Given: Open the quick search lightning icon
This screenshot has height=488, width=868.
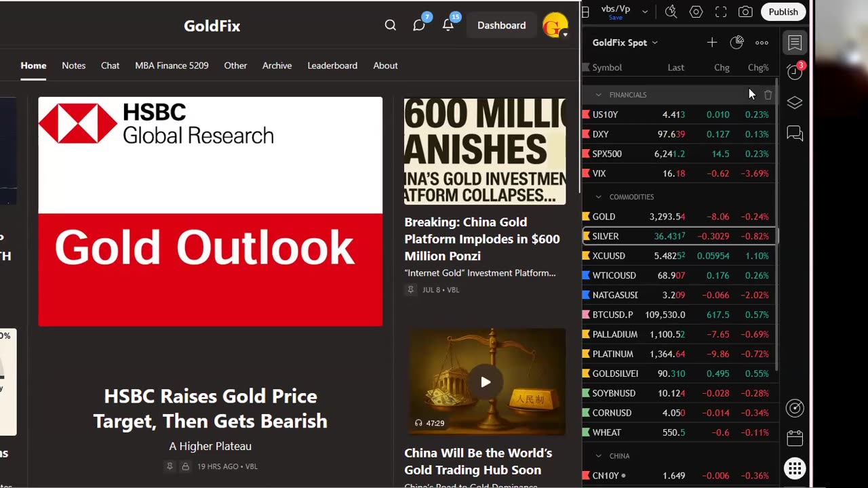Looking at the screenshot, I should (x=671, y=12).
